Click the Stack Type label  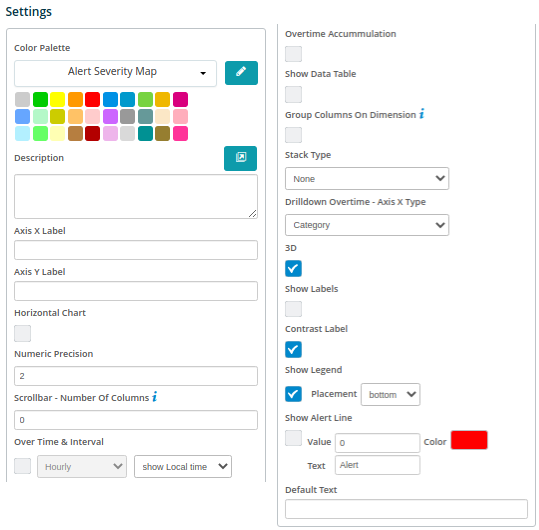[308, 155]
